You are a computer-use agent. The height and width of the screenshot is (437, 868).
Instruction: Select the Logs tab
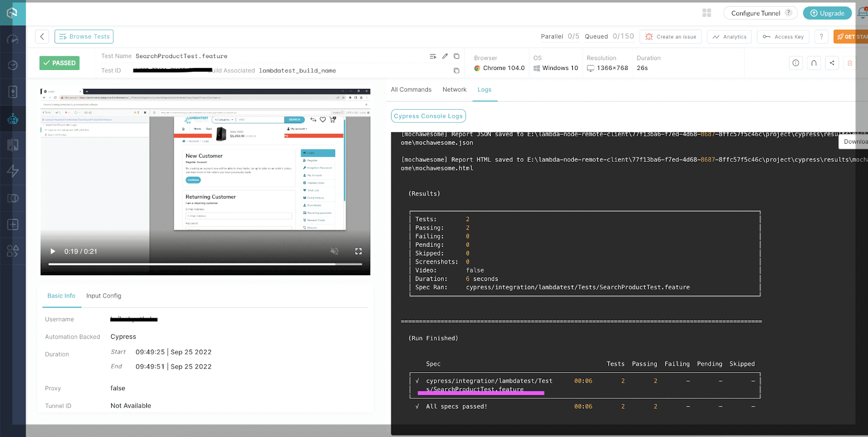[x=484, y=90]
